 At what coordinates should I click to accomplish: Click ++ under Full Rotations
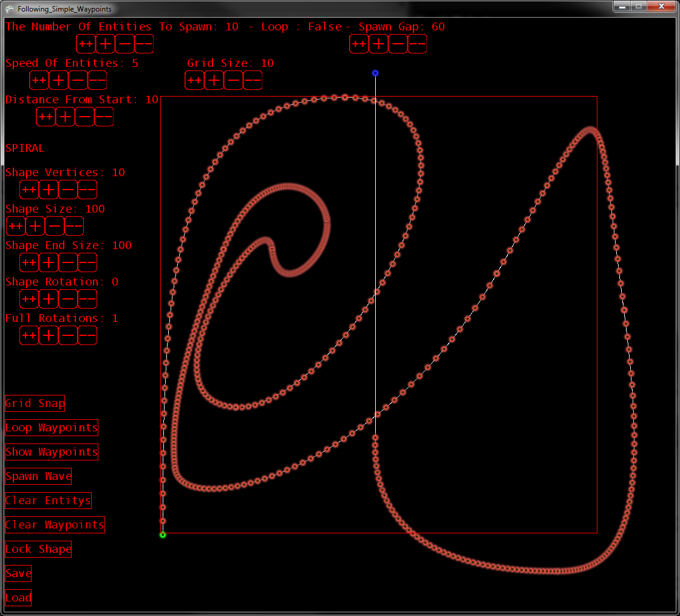tap(29, 335)
